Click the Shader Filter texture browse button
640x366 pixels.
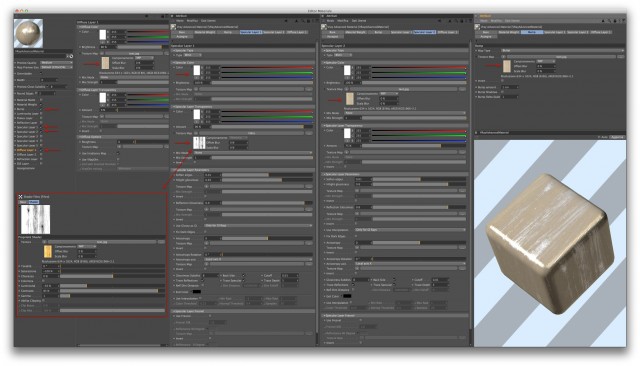pos(162,242)
